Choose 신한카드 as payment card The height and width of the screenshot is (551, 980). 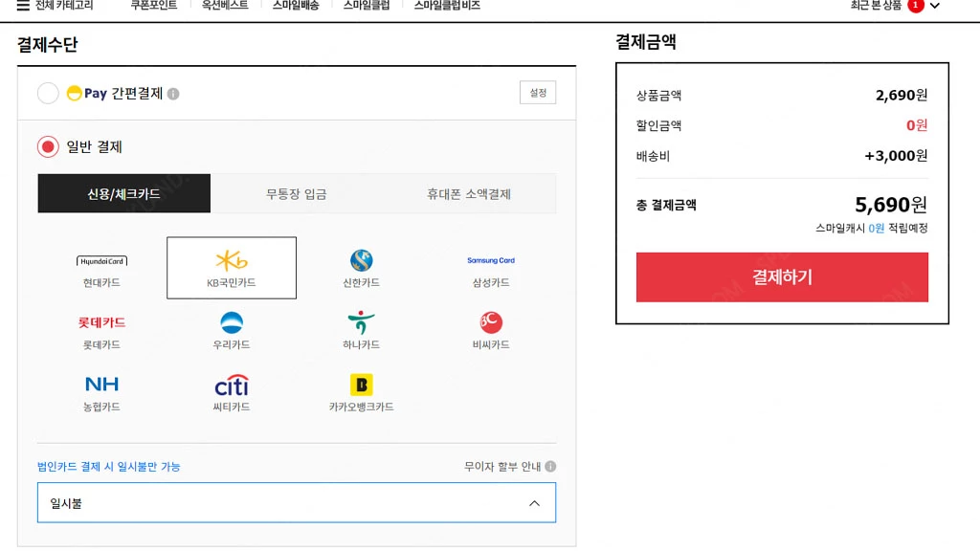[x=361, y=268]
